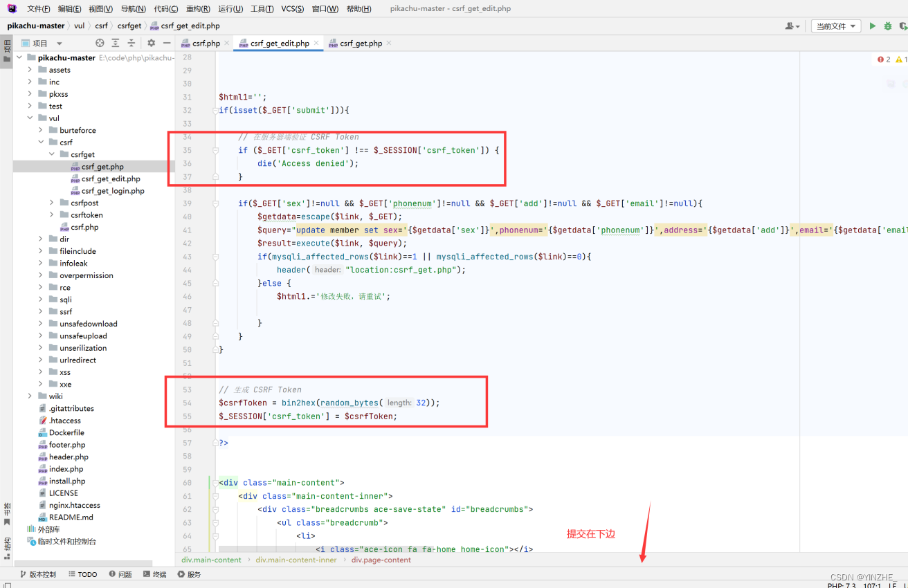Screen dimensions: 908x588
Task: Open the 文件(F) menu
Action: (x=39, y=9)
